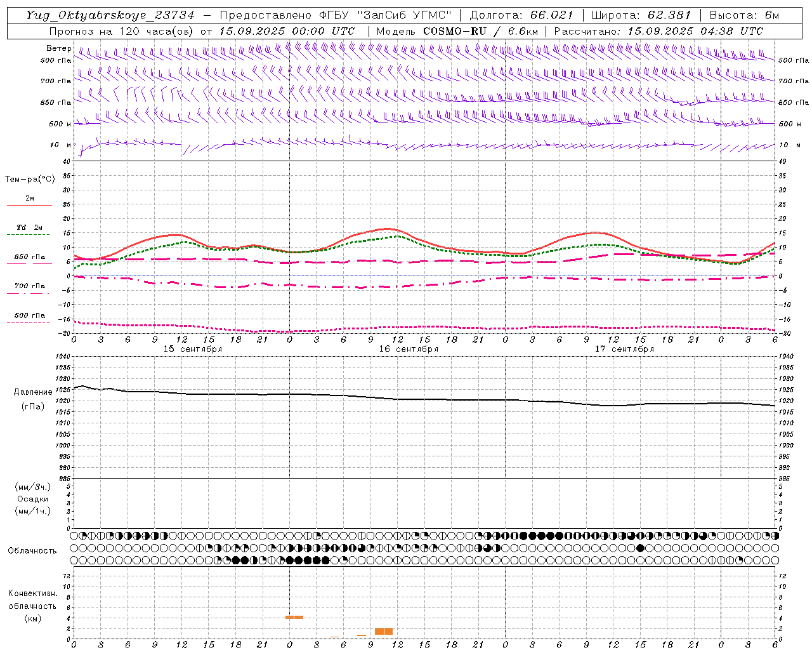Click the station name Yug_Oktyabrskoye_23734 in the header
The image size is (812, 650).
pyautogui.click(x=110, y=15)
